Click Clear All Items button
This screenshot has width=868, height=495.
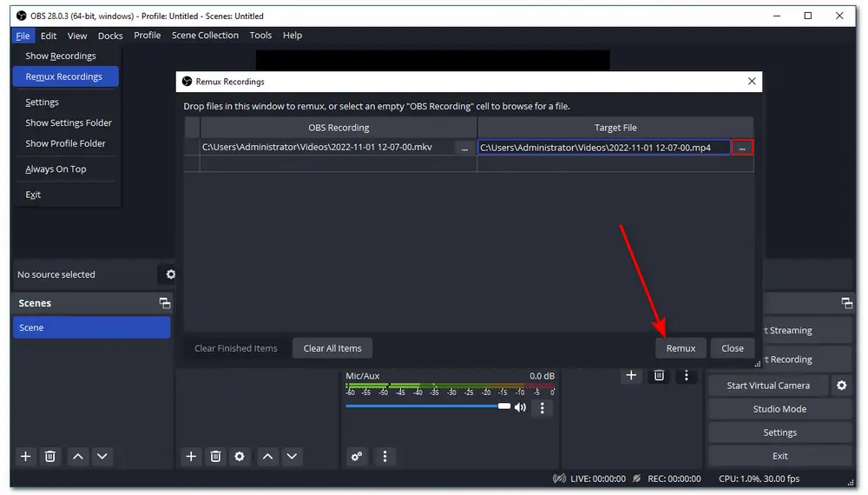332,348
